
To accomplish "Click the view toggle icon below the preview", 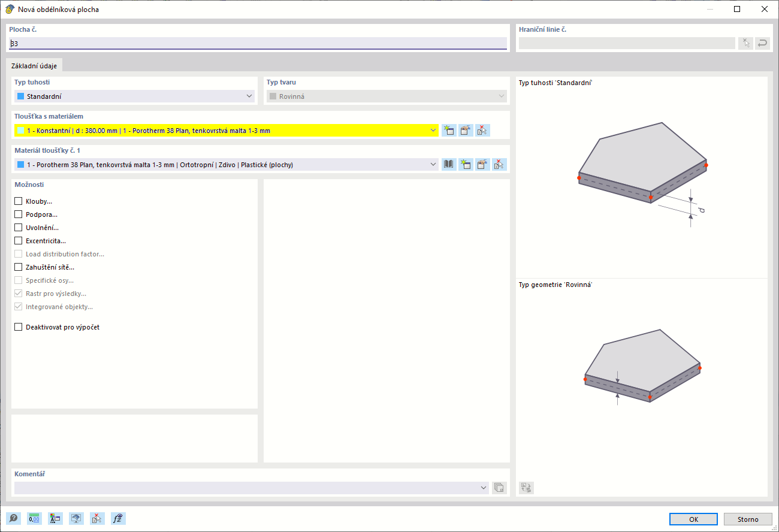I will point(526,488).
